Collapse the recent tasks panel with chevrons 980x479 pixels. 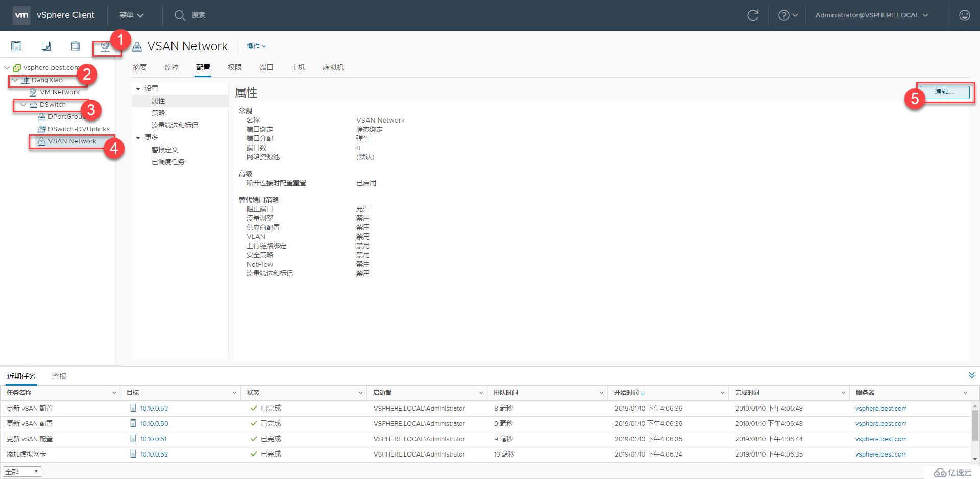(972, 375)
